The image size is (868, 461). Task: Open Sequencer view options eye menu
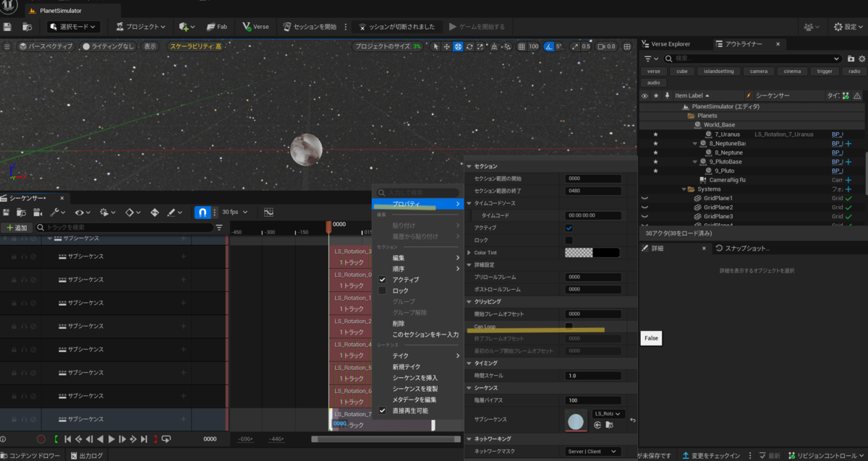[82, 212]
